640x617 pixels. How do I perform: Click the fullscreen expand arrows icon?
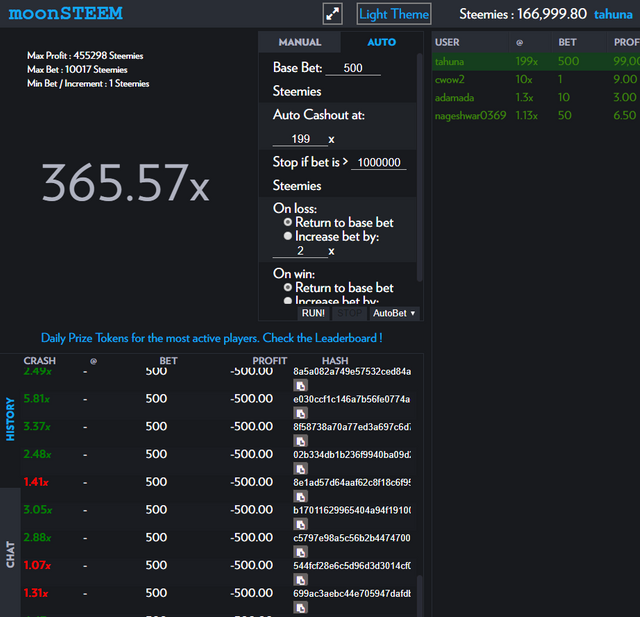332,14
